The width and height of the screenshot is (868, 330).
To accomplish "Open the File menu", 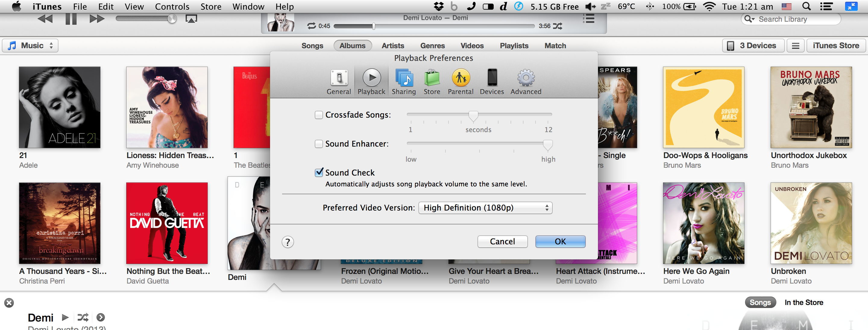I will point(80,6).
